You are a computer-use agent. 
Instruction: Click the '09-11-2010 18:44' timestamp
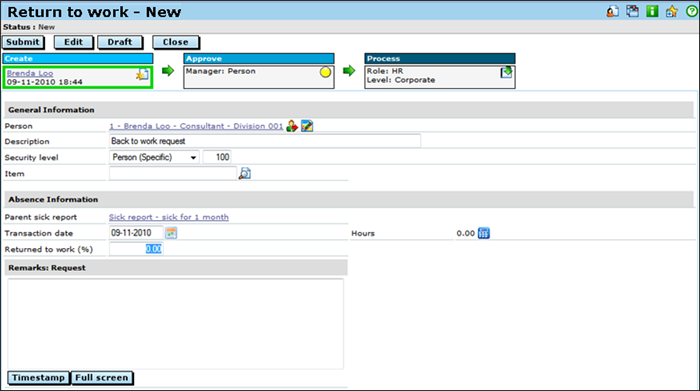click(45, 82)
